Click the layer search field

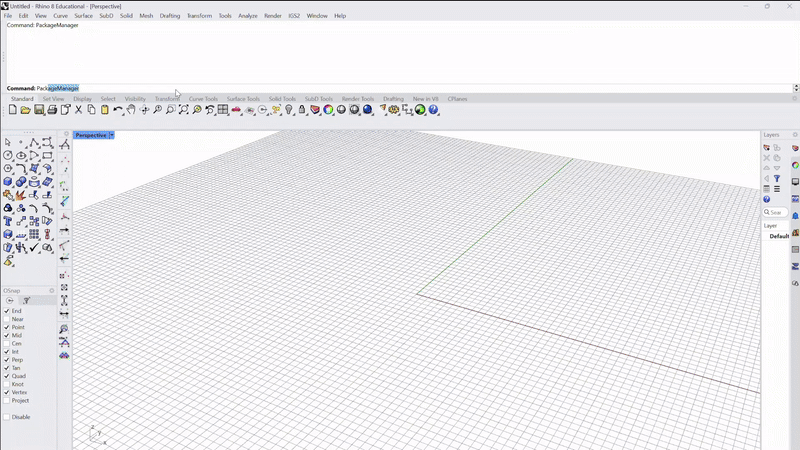[777, 212]
